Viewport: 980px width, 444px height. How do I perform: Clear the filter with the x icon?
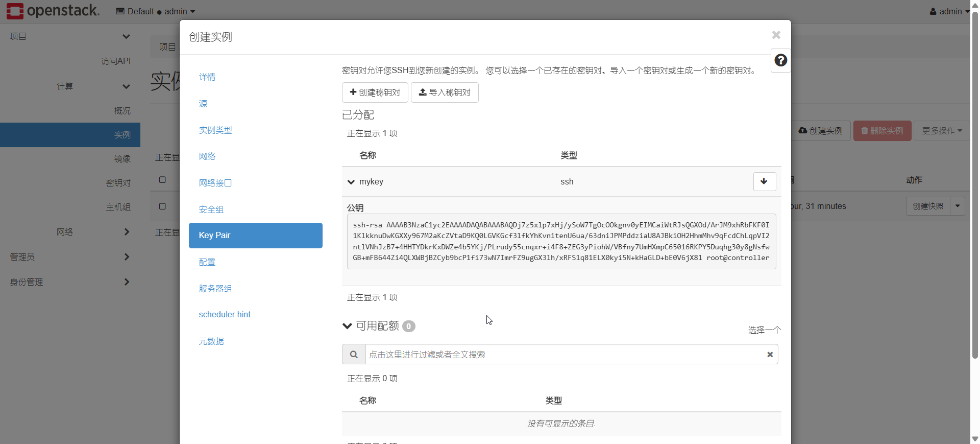770,355
